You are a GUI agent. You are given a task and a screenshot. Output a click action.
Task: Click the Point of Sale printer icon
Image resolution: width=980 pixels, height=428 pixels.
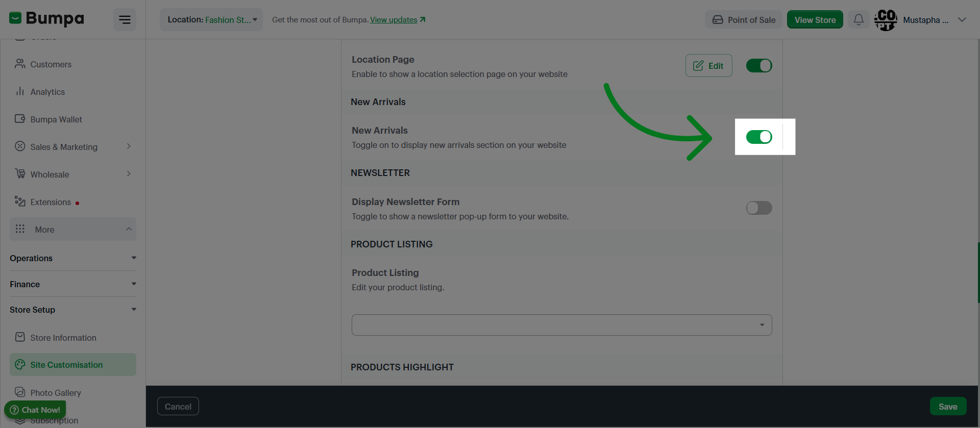pos(718,20)
